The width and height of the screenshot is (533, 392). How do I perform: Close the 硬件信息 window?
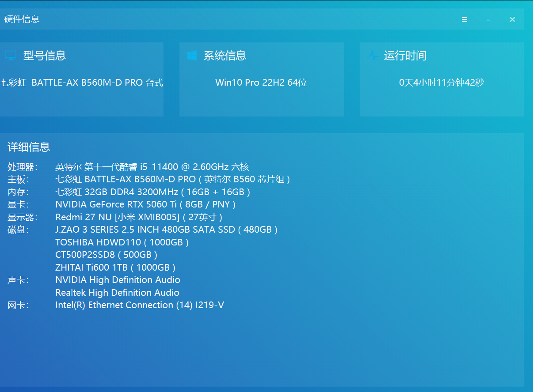[512, 19]
